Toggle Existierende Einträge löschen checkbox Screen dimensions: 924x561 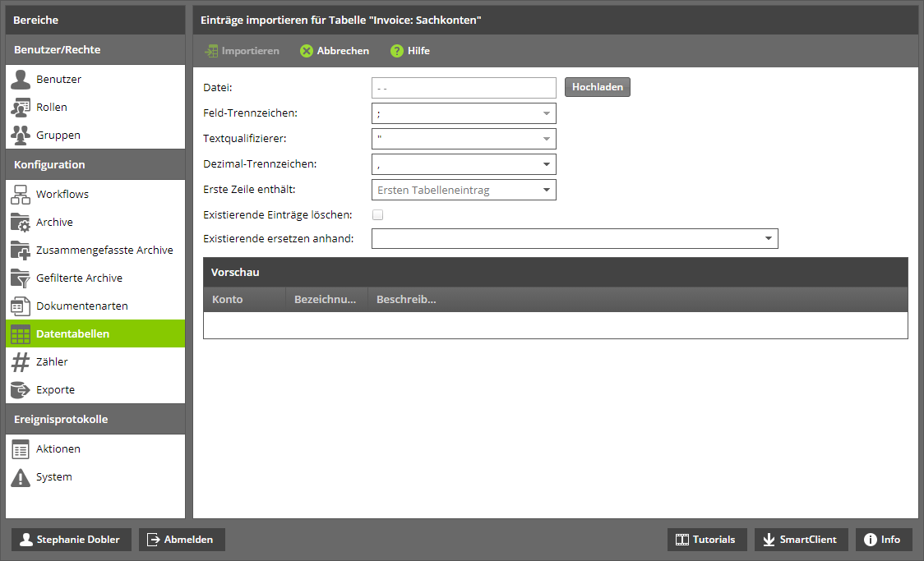[x=377, y=215]
